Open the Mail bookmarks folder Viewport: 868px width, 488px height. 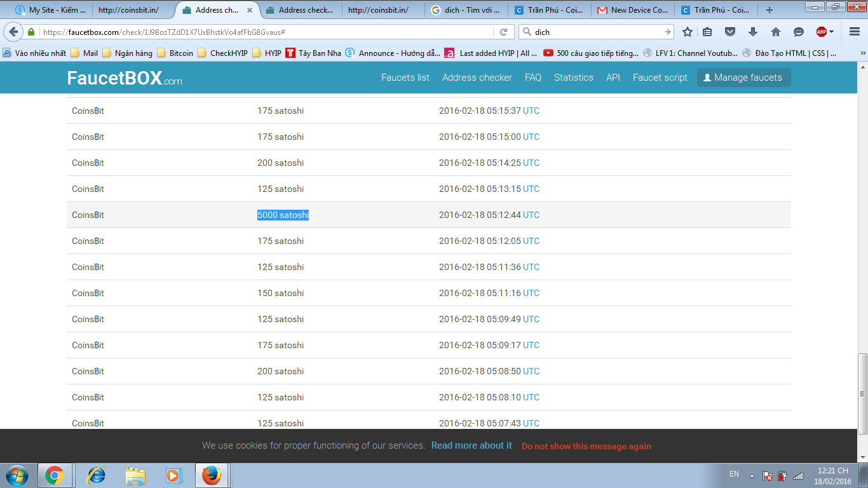pos(84,53)
